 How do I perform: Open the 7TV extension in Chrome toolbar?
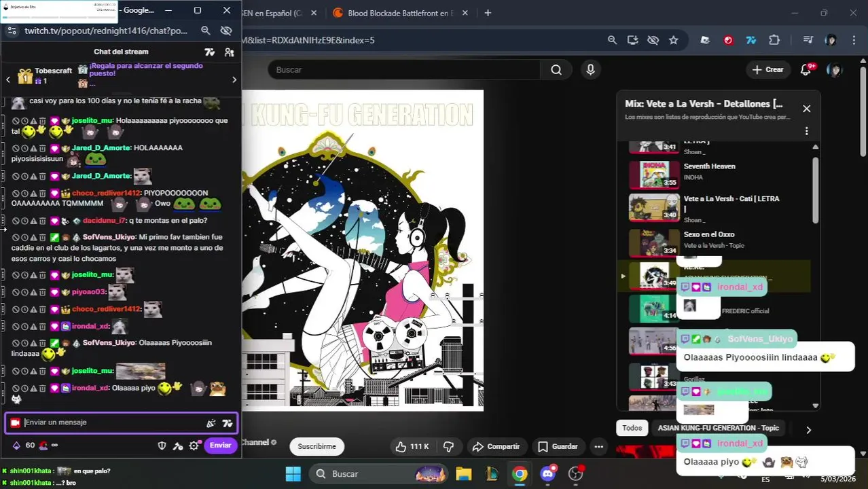tap(751, 40)
